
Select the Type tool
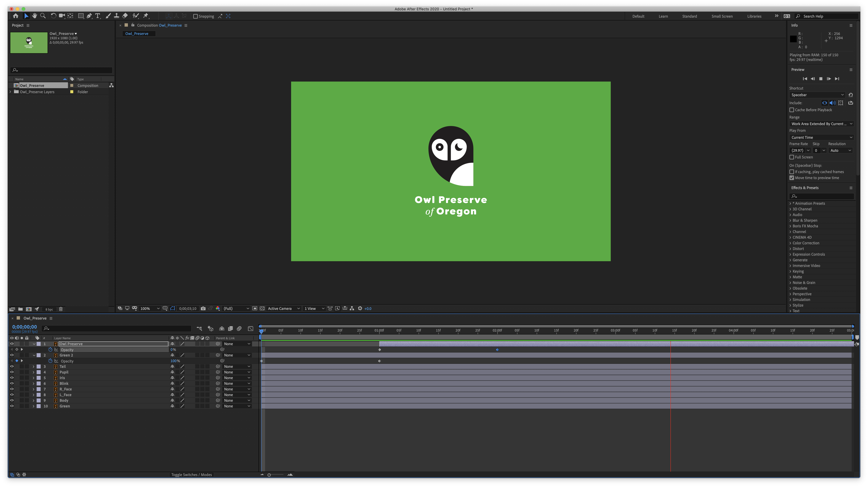pos(98,16)
